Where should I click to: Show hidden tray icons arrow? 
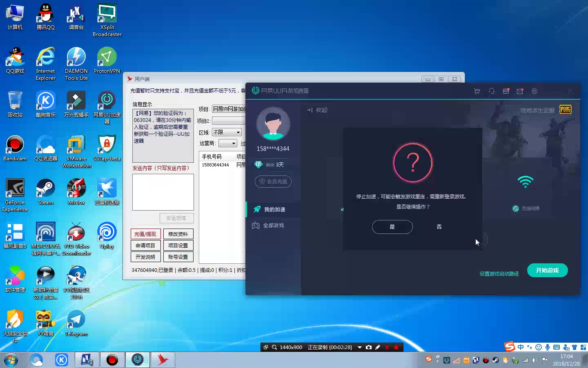(x=437, y=360)
